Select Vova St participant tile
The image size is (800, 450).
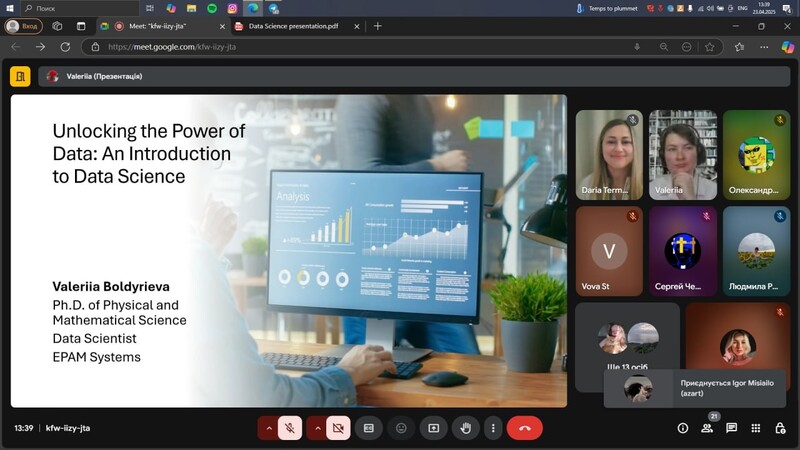click(x=609, y=251)
